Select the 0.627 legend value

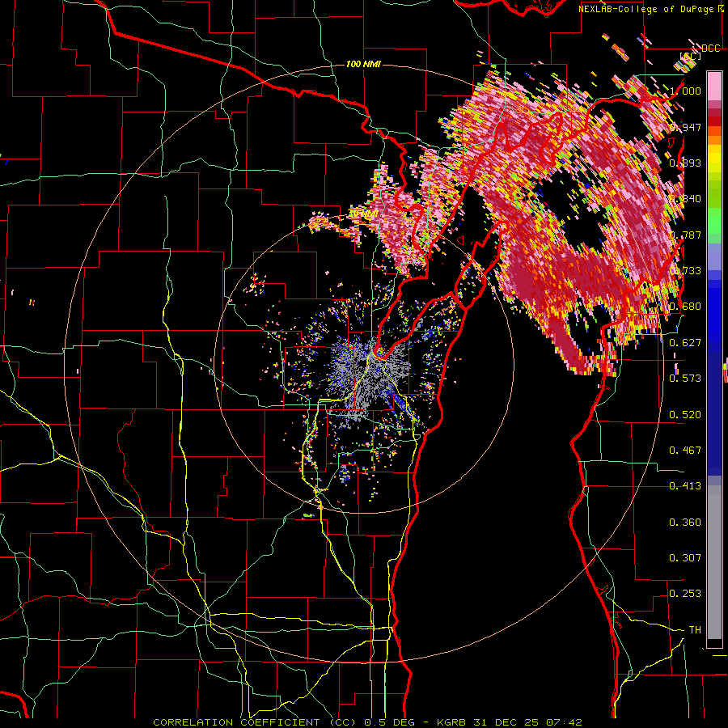[685, 343]
